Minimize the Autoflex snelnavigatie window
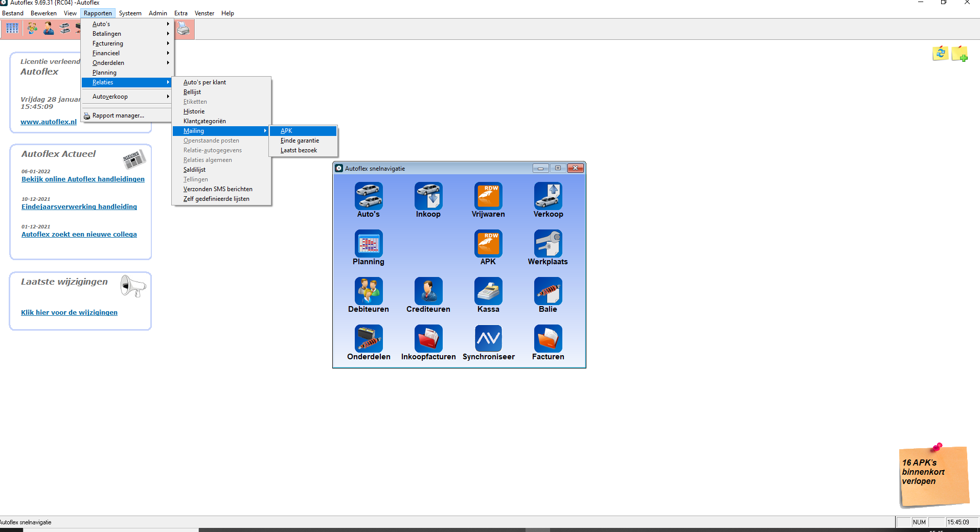 click(540, 168)
